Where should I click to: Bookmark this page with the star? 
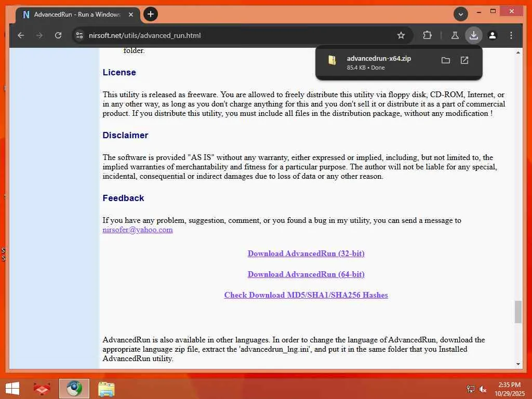coord(401,35)
